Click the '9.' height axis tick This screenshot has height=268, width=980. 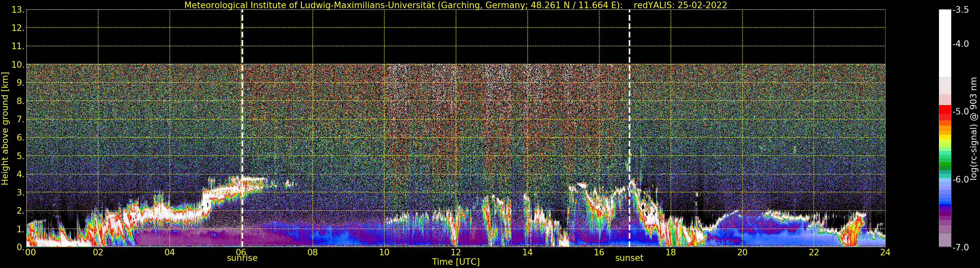(20, 83)
